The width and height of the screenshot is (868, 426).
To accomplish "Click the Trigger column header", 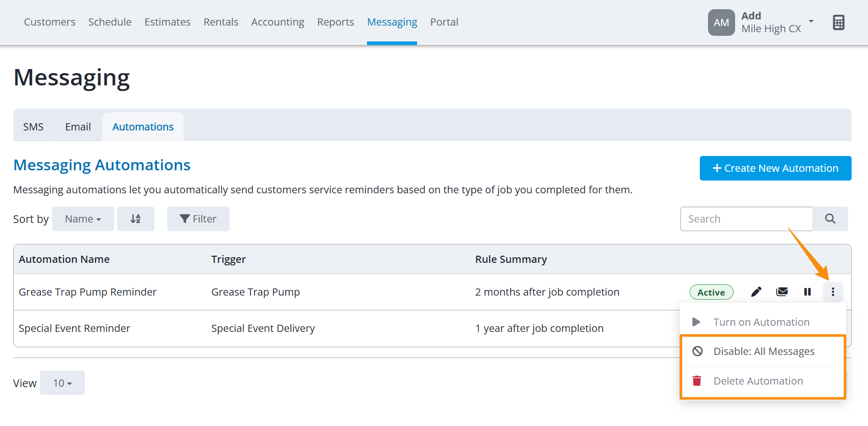I will point(229,259).
